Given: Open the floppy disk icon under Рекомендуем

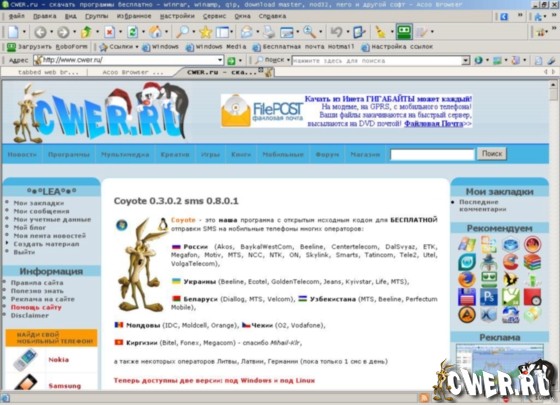Looking at the screenshot, I should (467, 297).
